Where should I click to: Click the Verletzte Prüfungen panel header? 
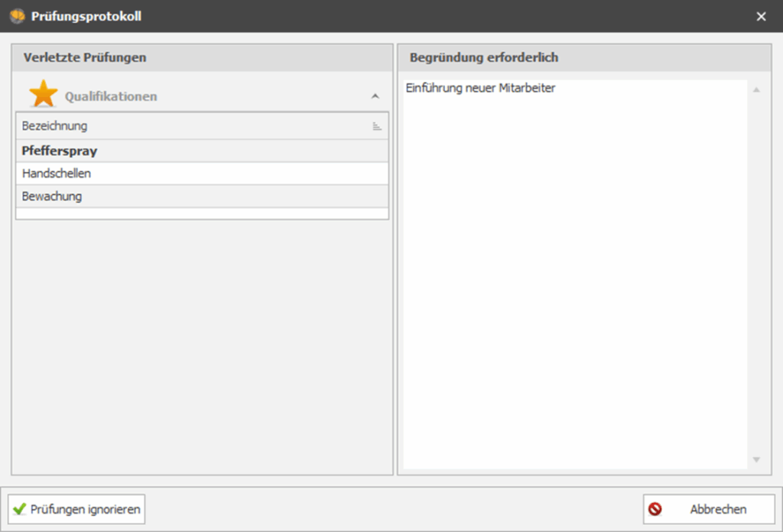(85, 57)
